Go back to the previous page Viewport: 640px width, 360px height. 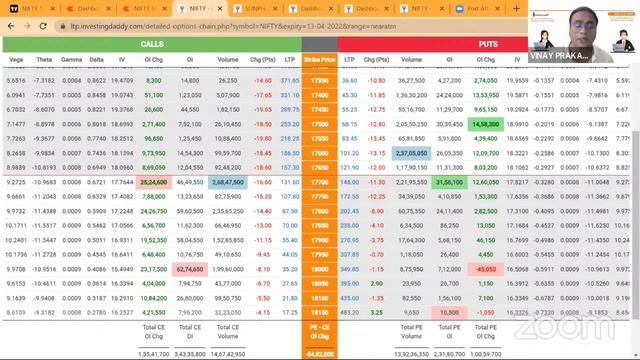[11, 26]
